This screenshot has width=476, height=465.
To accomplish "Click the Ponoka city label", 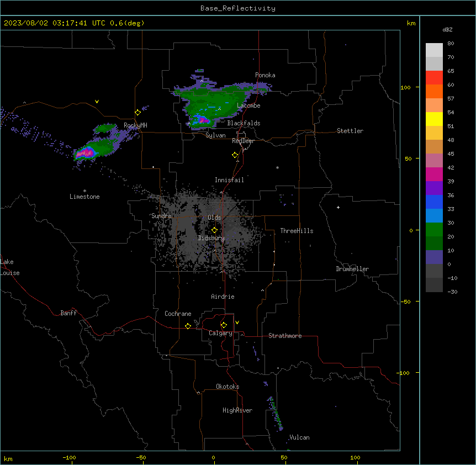I will [265, 75].
